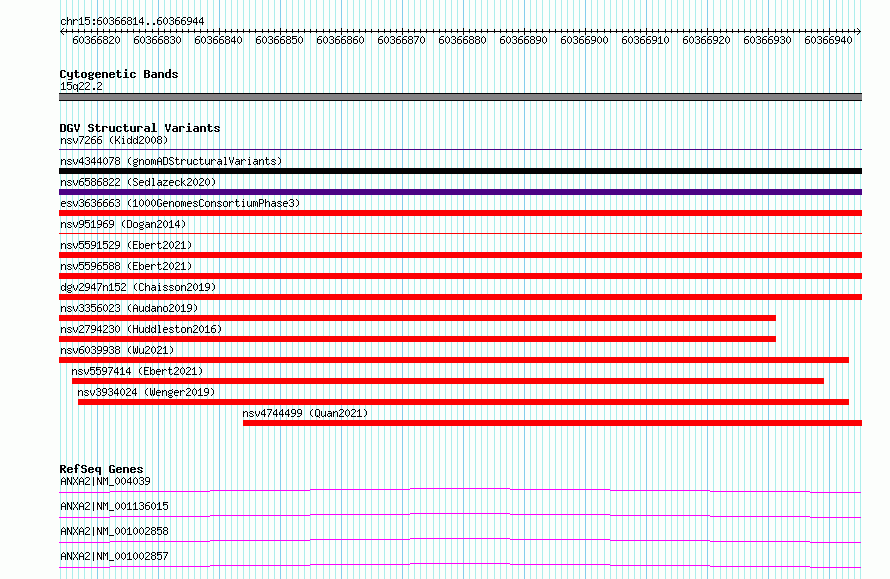Open variant nsv3356023 (Audano2019) label

129,308
